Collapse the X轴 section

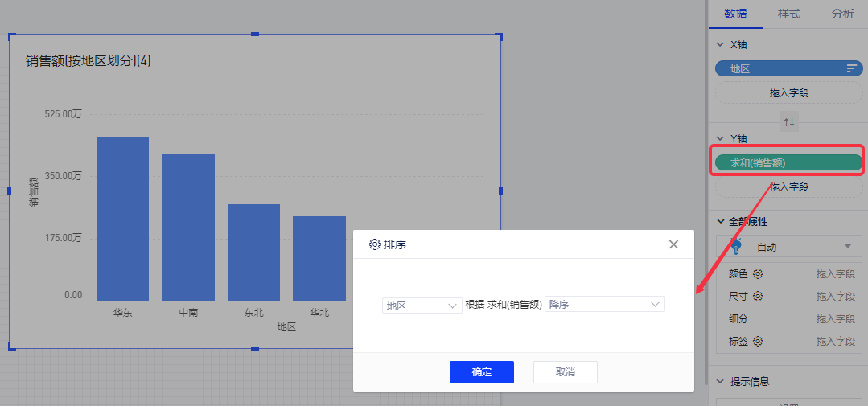pos(720,45)
